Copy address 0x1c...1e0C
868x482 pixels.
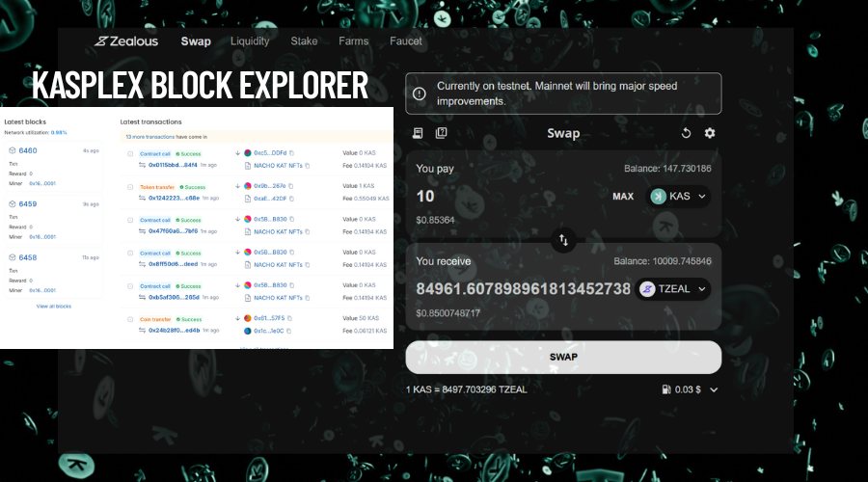288,332
